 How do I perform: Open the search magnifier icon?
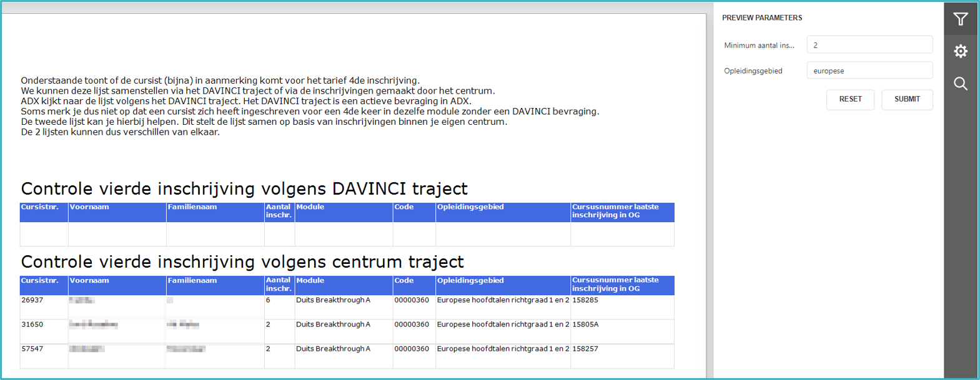pyautogui.click(x=961, y=84)
